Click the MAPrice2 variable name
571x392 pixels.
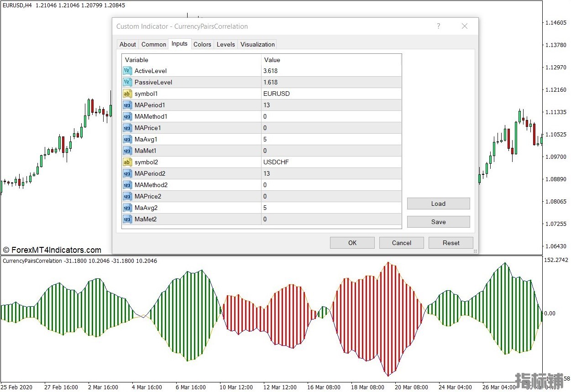point(148,196)
